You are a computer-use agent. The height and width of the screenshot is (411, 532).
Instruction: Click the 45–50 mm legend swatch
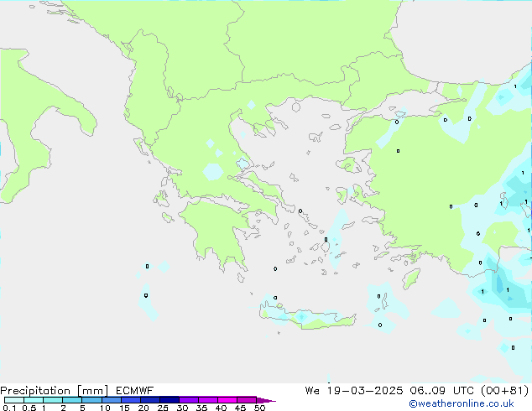(247, 400)
